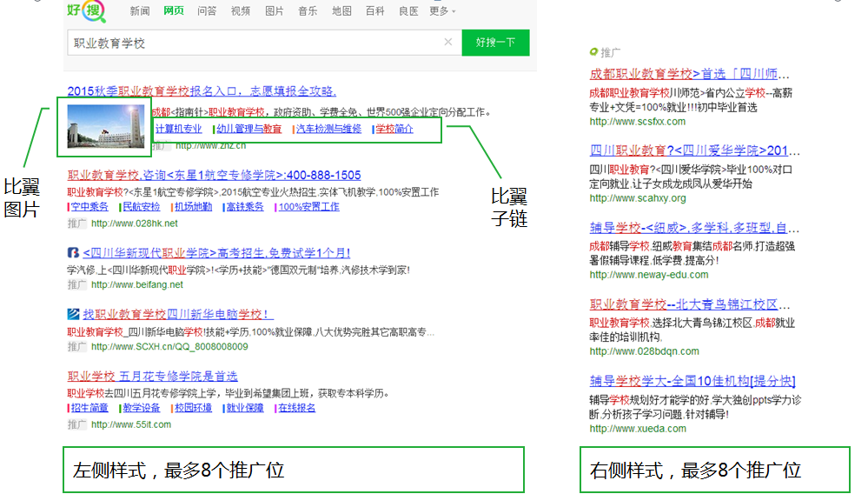This screenshot has width=868, height=494.
Task: Click the blue favicon beside 找职业教育学校 result
Action: click(x=74, y=314)
